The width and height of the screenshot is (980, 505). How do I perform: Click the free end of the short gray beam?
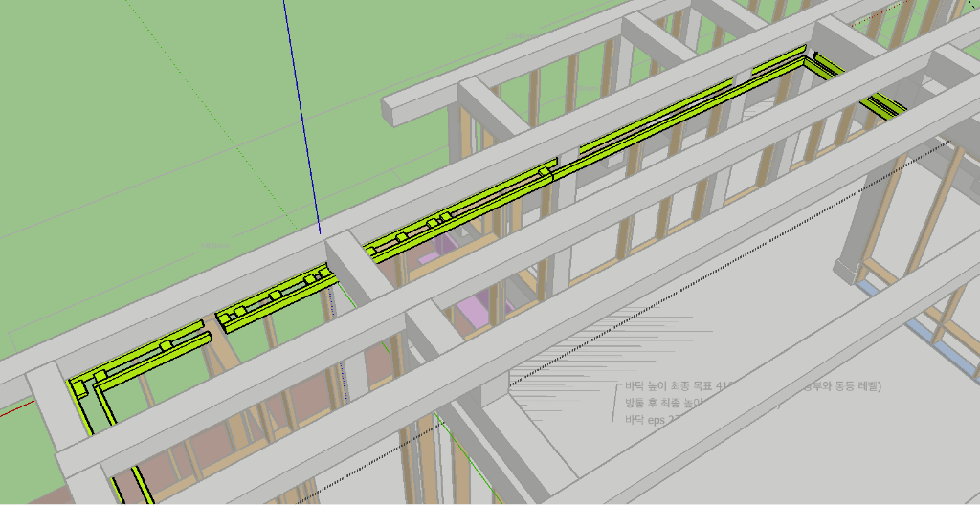394,109
